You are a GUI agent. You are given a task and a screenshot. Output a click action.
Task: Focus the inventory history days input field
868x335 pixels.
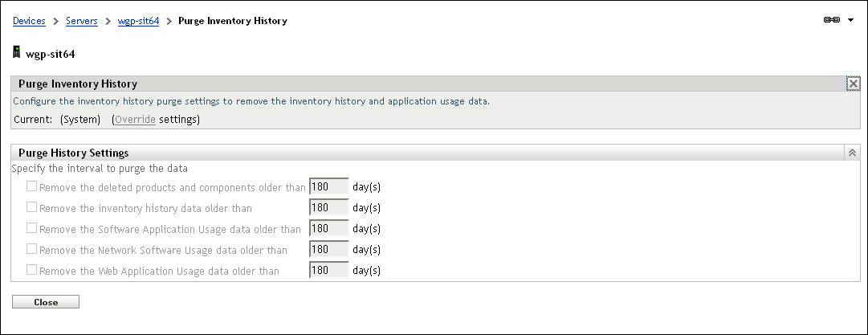(328, 207)
